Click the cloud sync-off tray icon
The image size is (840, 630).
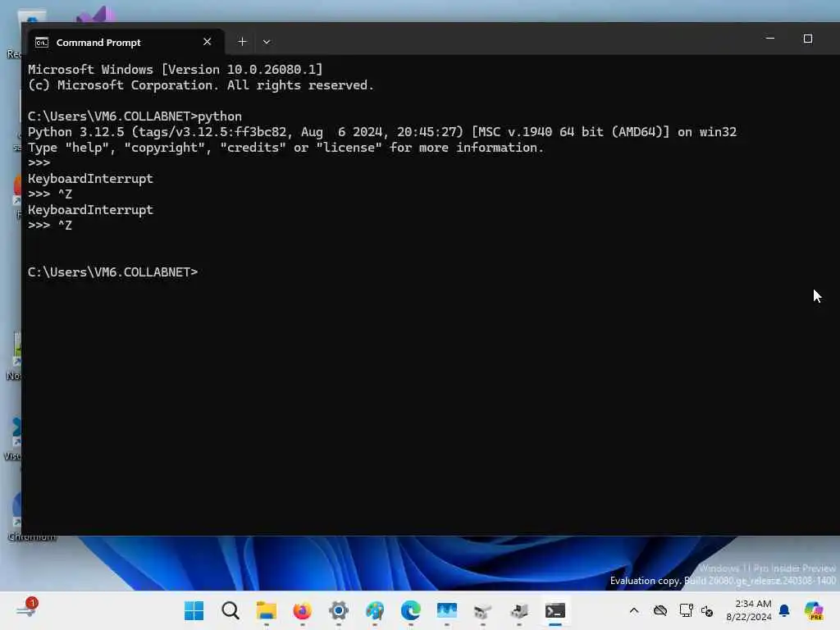(660, 610)
